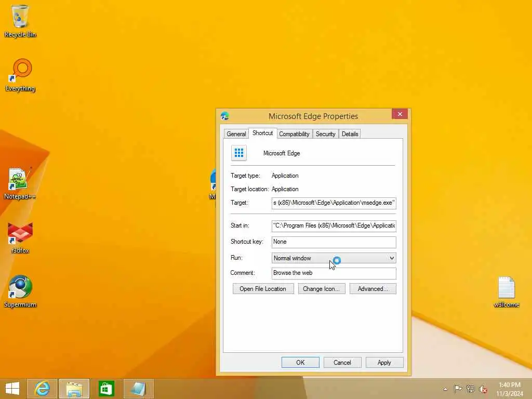Viewport: 532px width, 399px height.
Task: Switch to the Compatibility tab
Action: [294, 134]
